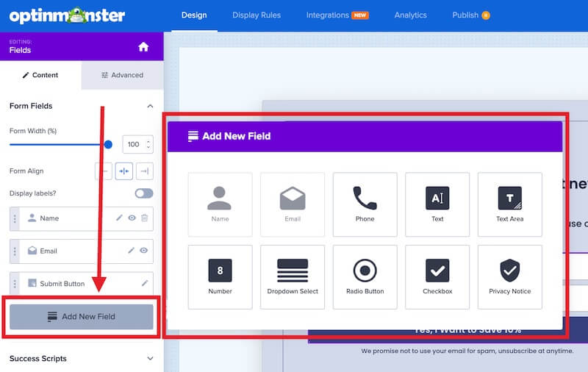Go to home via house icon
The width and height of the screenshot is (588, 372).
pos(143,47)
